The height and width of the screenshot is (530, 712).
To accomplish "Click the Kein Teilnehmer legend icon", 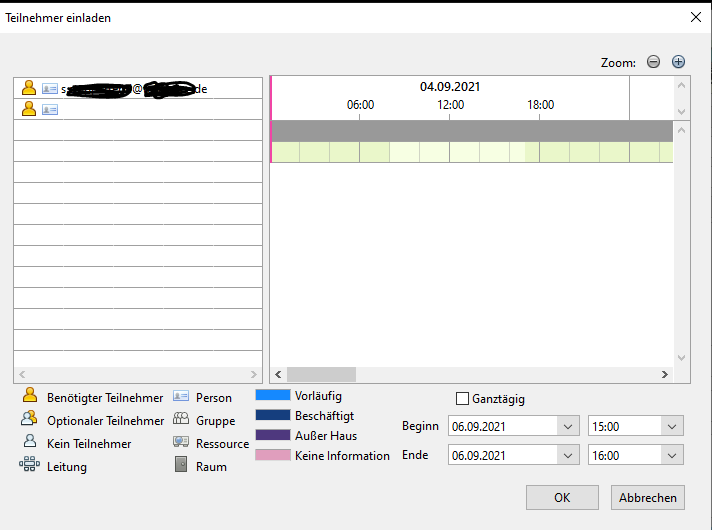I will 30,441.
